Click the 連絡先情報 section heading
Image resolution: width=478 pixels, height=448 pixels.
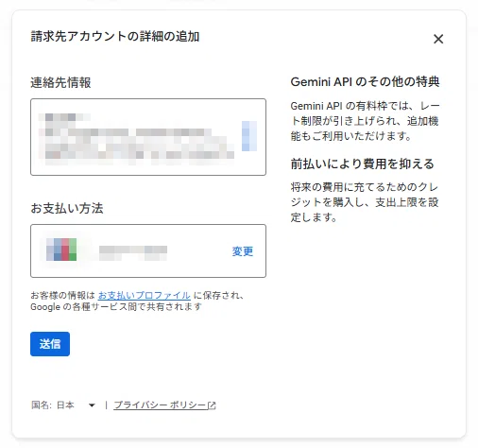(x=60, y=82)
